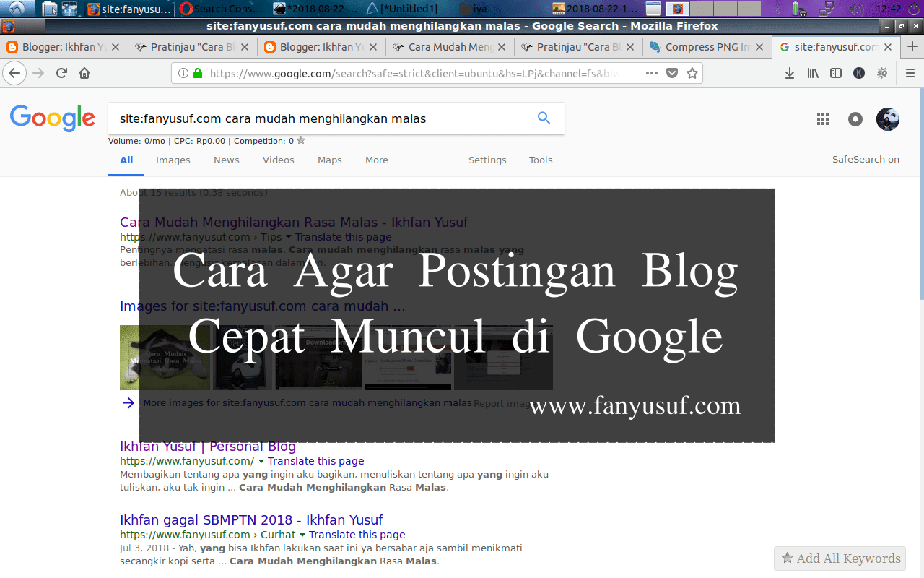Reload the current Google search page
This screenshot has height=578, width=924.
point(61,73)
